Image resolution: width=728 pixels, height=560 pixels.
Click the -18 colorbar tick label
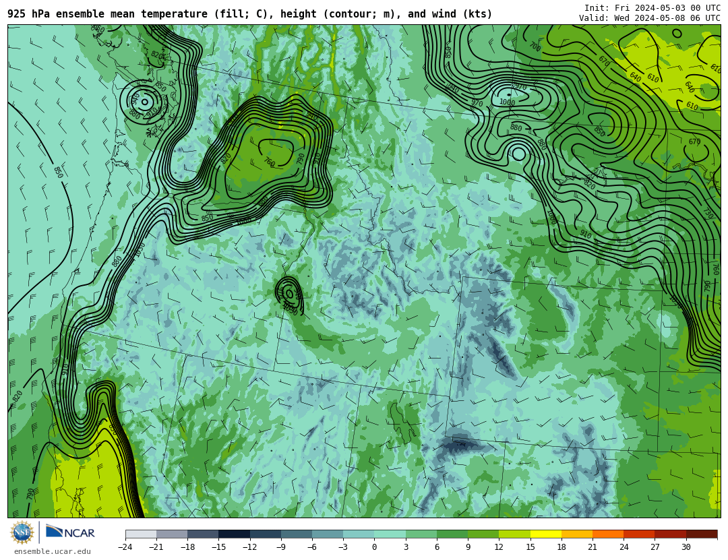pos(187,547)
